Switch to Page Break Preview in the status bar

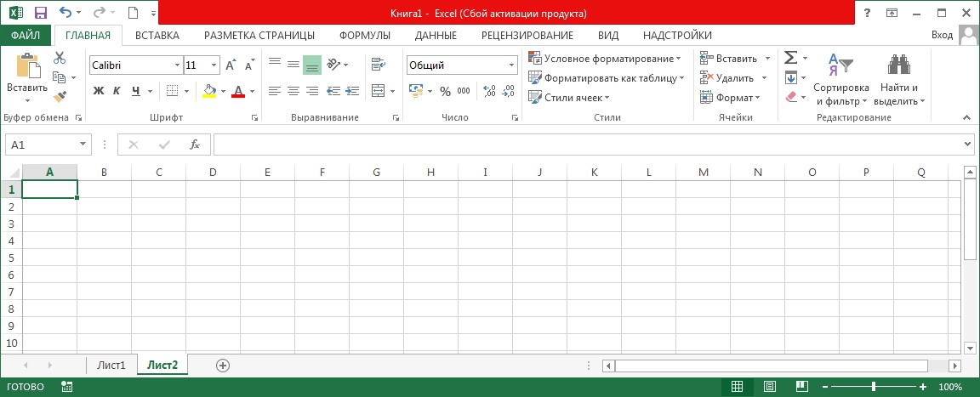[x=802, y=387]
